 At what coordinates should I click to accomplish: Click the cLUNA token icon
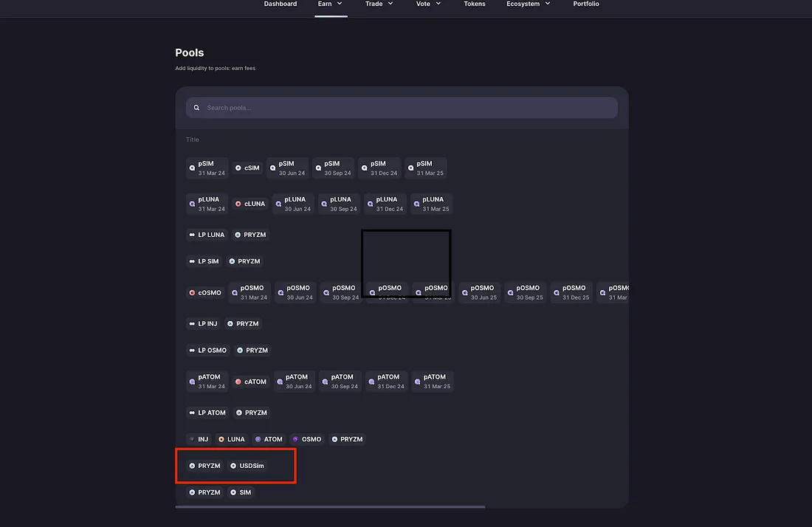(x=238, y=204)
